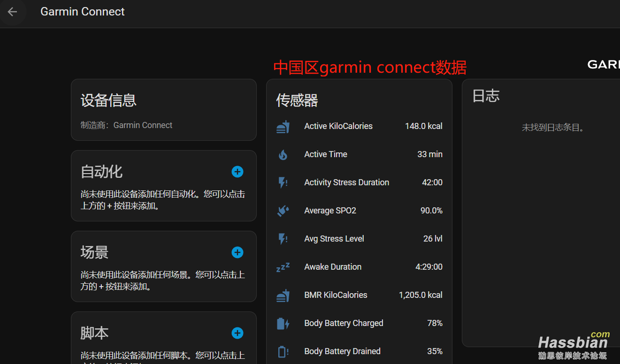
Task: Click the 未找到日志条目 message
Action: 553,128
